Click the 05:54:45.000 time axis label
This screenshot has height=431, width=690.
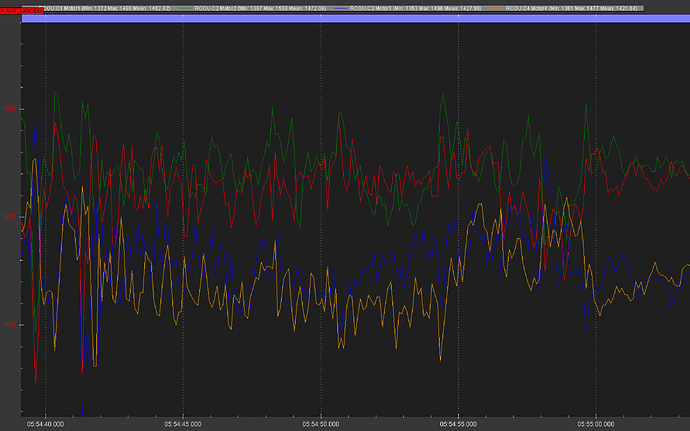coord(183,423)
